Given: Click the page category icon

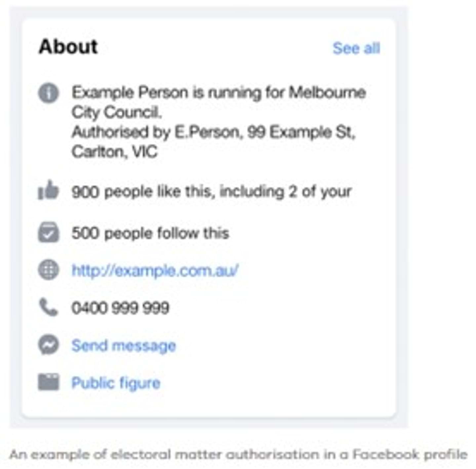Looking at the screenshot, I should click(49, 382).
